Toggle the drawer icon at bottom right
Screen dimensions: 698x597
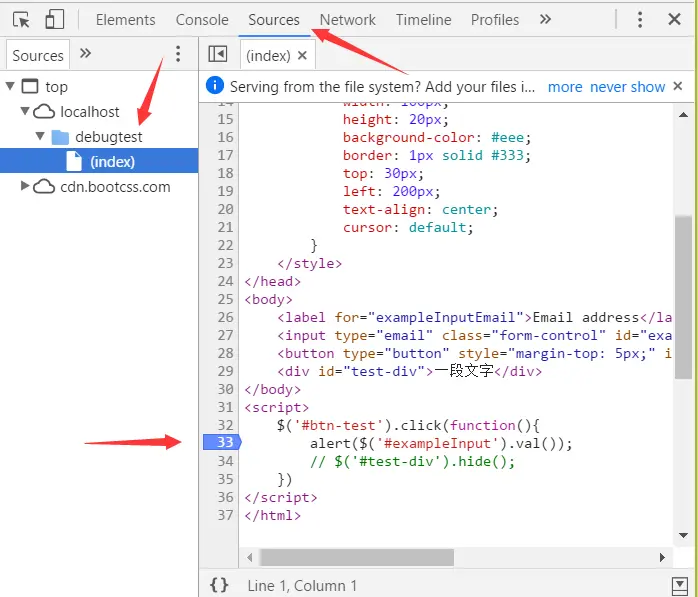pyautogui.click(x=680, y=585)
